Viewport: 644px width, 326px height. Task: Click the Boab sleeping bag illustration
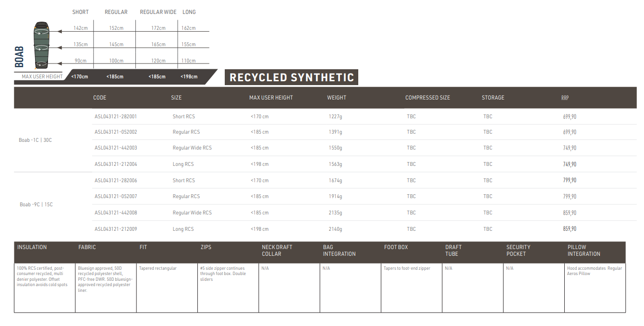click(x=41, y=45)
